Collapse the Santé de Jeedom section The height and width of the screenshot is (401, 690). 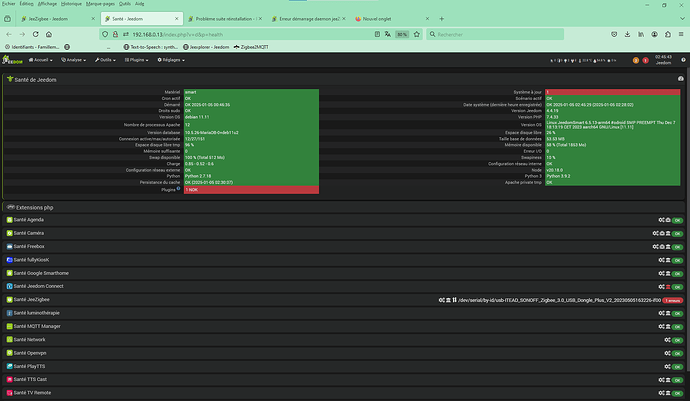point(345,80)
